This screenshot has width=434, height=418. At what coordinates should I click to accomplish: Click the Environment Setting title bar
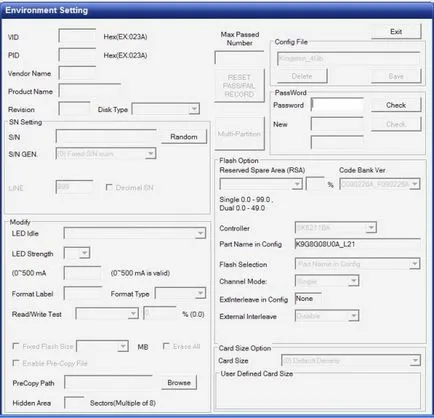tap(217, 10)
